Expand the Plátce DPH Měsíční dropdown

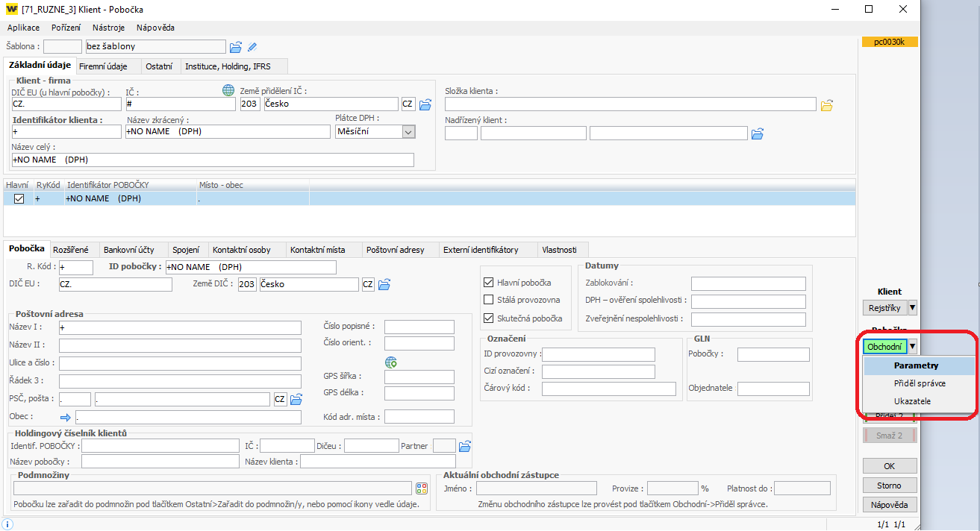pyautogui.click(x=408, y=131)
